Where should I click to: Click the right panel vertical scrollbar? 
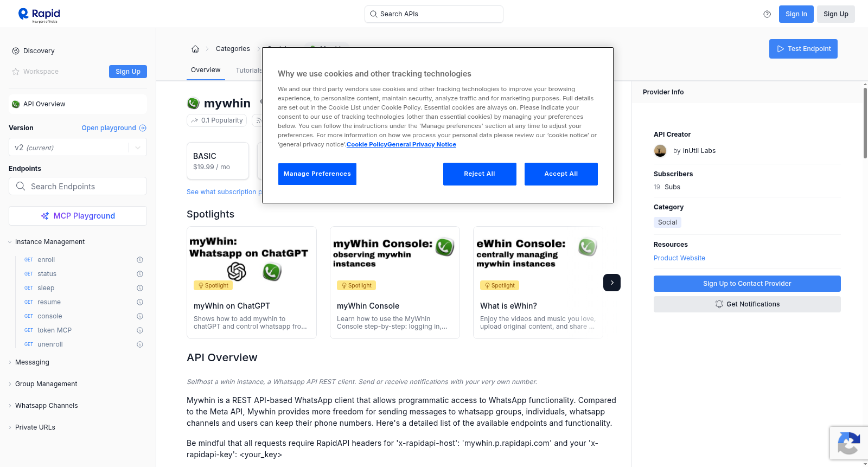point(865,123)
